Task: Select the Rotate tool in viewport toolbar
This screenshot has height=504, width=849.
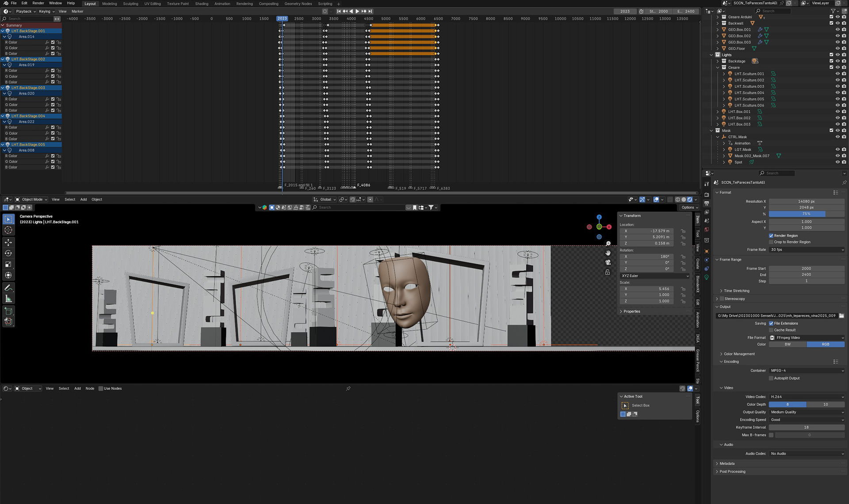Action: (x=8, y=253)
